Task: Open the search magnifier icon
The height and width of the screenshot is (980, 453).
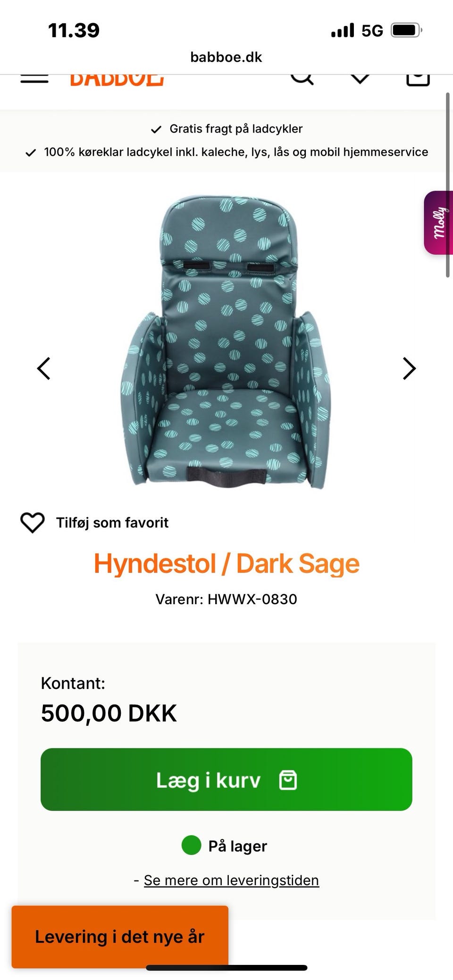Action: pos(302,79)
